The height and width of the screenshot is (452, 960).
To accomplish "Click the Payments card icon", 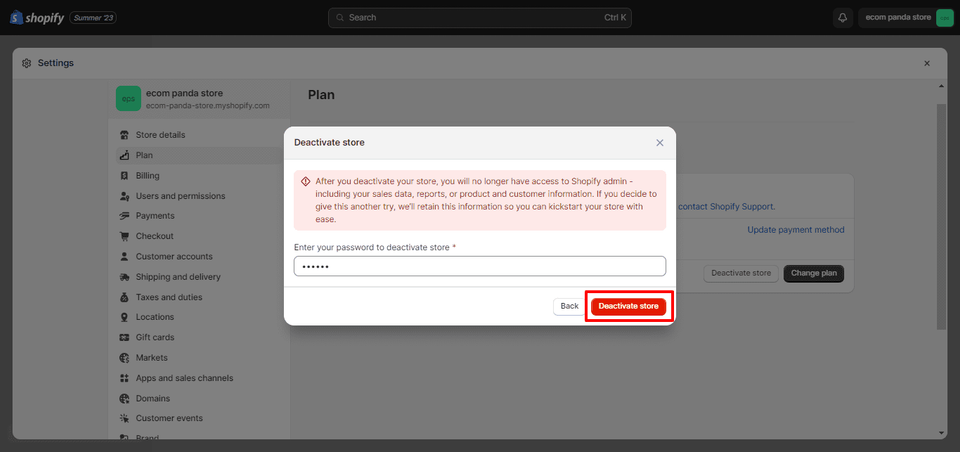I will coord(124,216).
